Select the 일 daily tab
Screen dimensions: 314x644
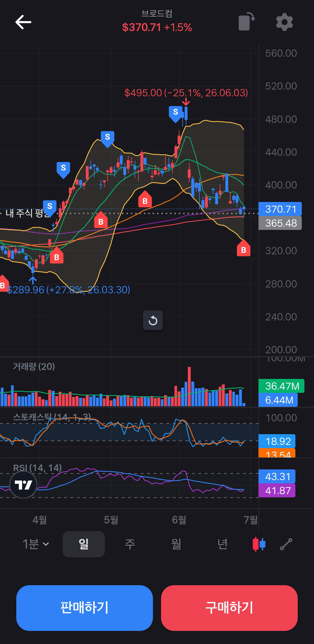(x=84, y=544)
